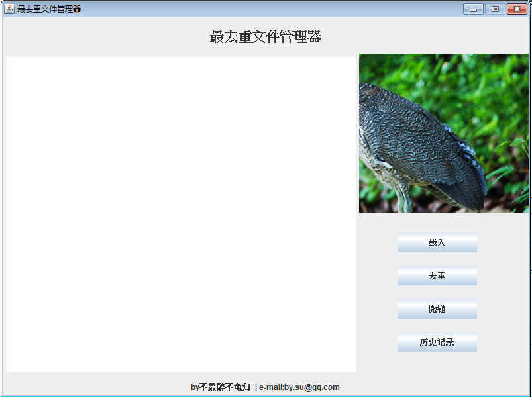Click the 载入 (Load) button
Viewport: 532px width, 398px height.
tap(437, 242)
